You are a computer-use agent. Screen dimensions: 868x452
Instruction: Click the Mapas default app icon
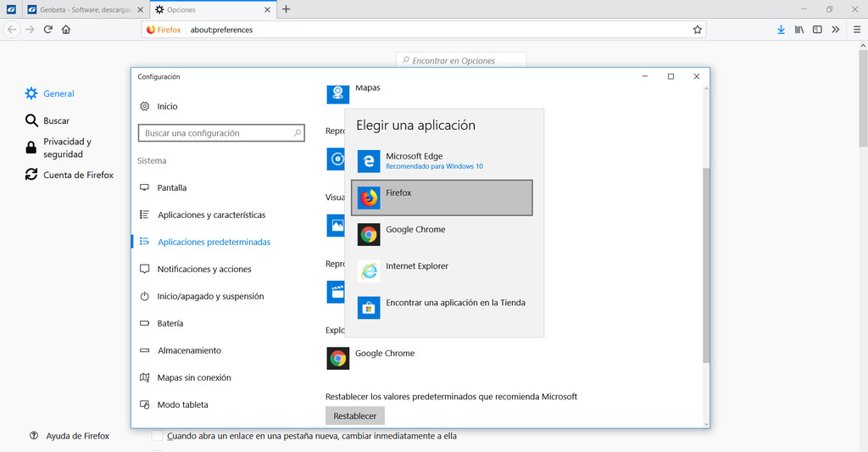pyautogui.click(x=337, y=93)
